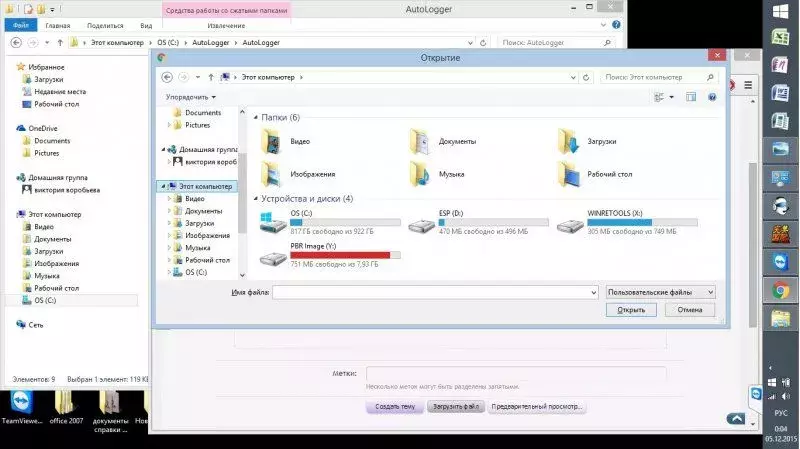Image resolution: width=800 pixels, height=449 pixels.
Task: Open the dialog help icon
Action: pos(712,97)
